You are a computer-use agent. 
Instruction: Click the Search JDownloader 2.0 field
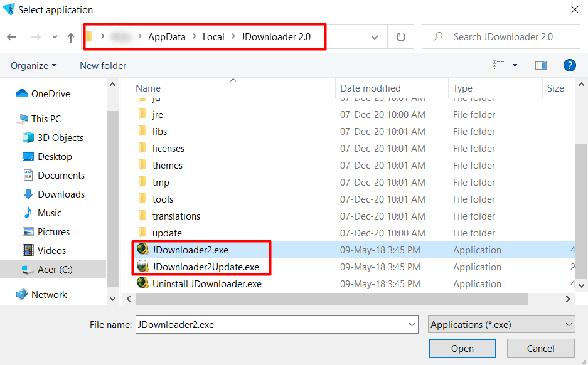tap(501, 37)
